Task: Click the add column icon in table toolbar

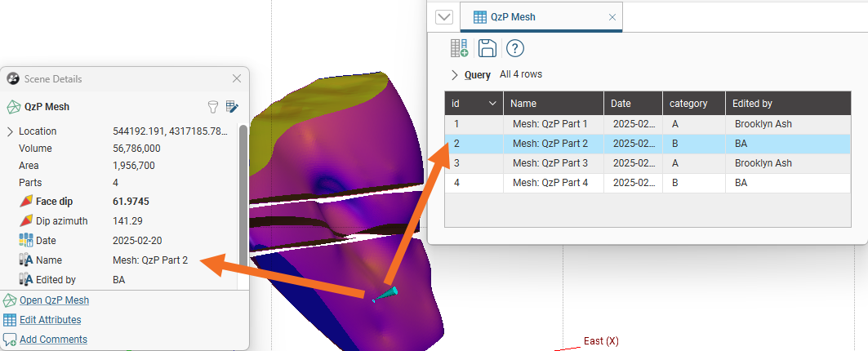Action: (459, 48)
